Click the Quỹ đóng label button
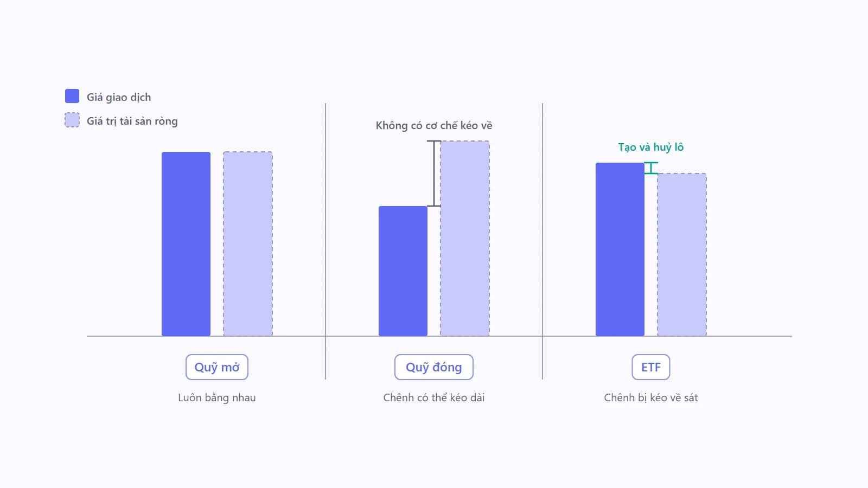Image resolution: width=868 pixels, height=488 pixels. tap(434, 367)
